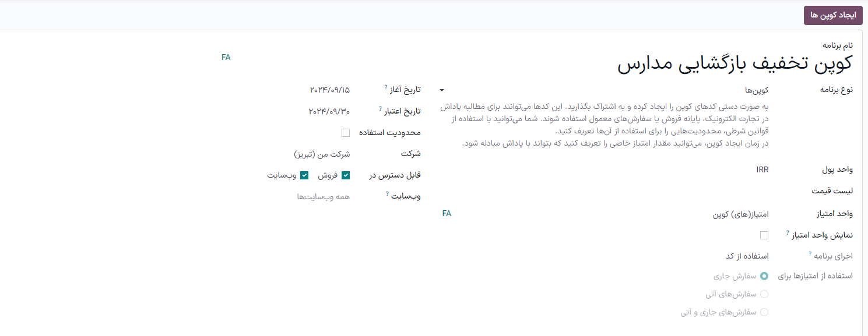Click the empty لیست قیمت field
The image size is (868, 336).
point(605,191)
